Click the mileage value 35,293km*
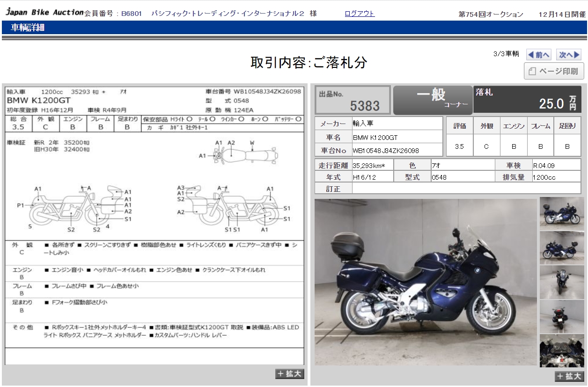Screen dimensions: 588x387 point(369,165)
